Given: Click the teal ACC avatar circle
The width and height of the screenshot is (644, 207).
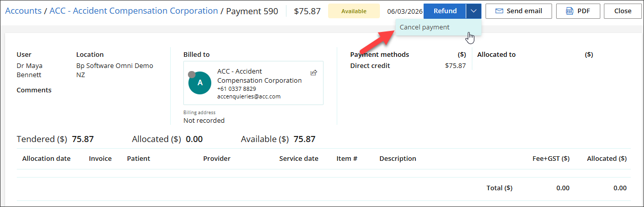Looking at the screenshot, I should (200, 83).
